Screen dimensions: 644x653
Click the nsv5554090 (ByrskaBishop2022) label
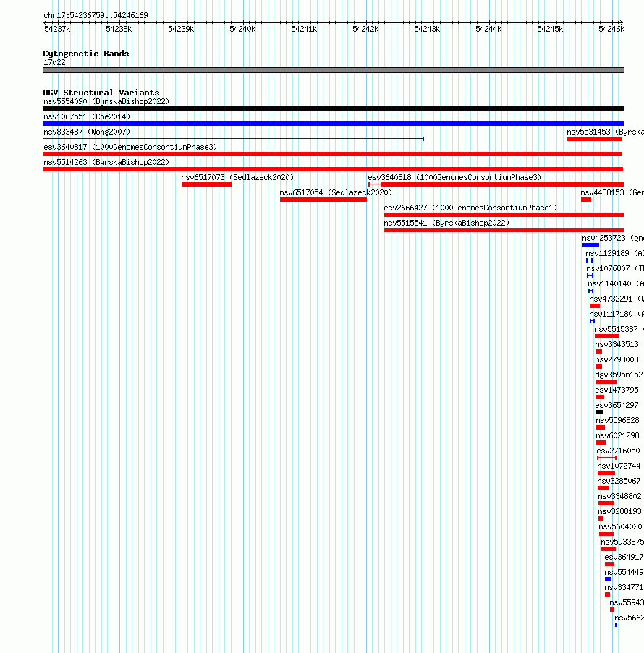[106, 102]
